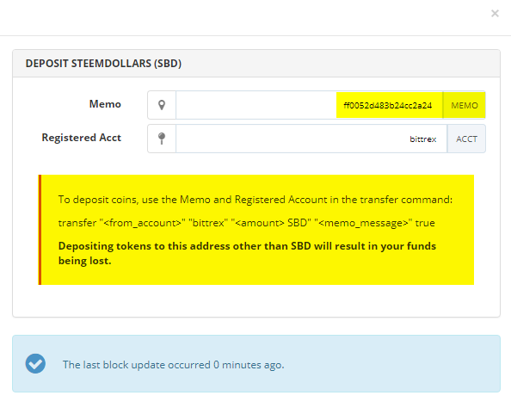Select the memo field with ff0052d483b24cc2a24
The width and height of the screenshot is (511, 420).
[310, 105]
